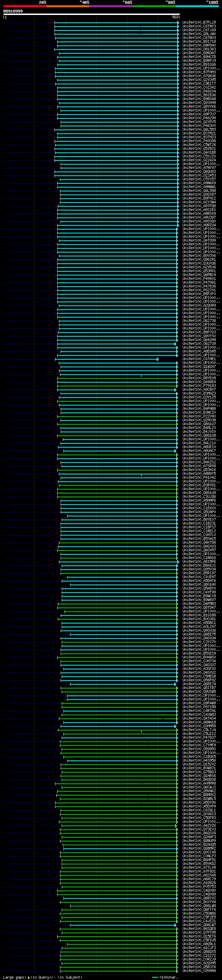
Task: Open the UniRef100_Q8LJW0 hit
Action: [x=199, y=34]
